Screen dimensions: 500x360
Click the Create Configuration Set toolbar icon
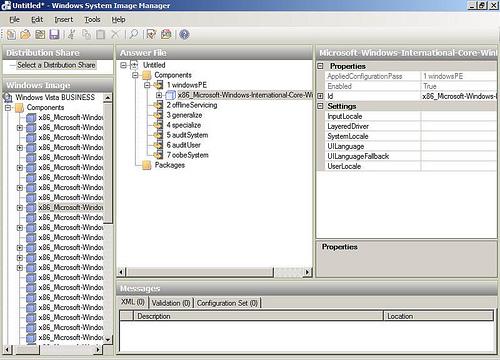click(x=166, y=34)
